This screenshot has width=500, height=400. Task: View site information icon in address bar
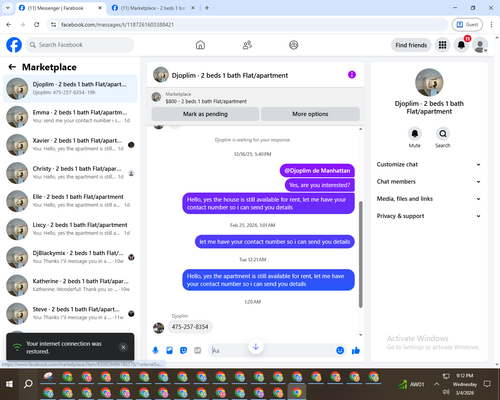(x=53, y=24)
